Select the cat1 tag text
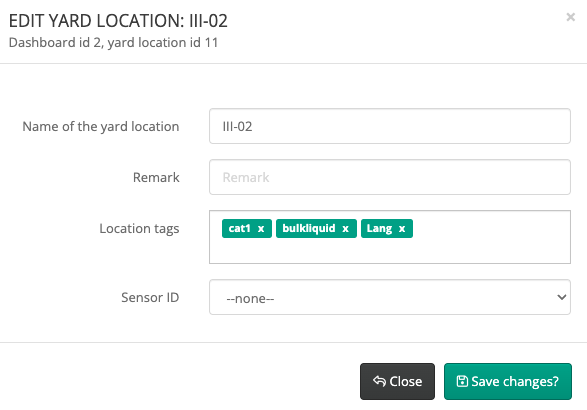 pyautogui.click(x=239, y=228)
